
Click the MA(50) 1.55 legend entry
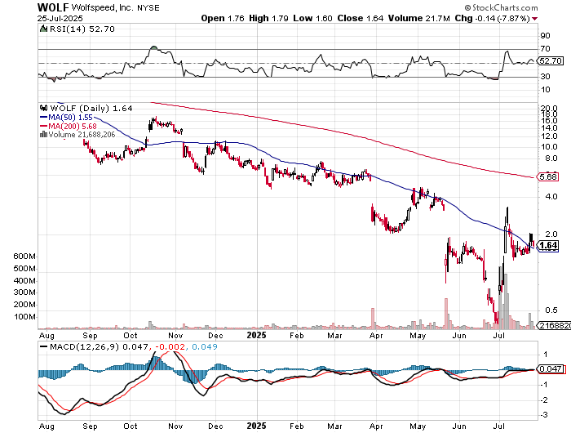click(x=71, y=117)
